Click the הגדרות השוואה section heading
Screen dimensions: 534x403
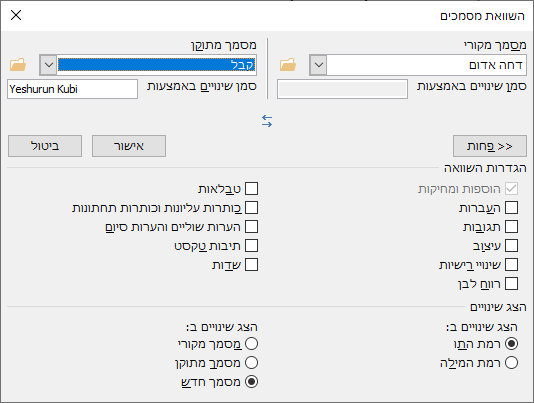[485, 168]
